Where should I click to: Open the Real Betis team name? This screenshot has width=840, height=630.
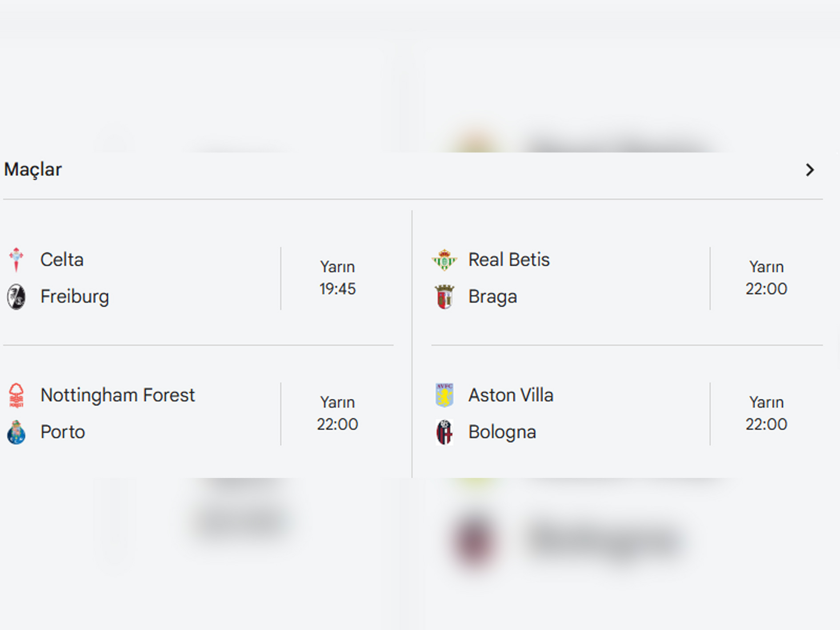point(509,260)
